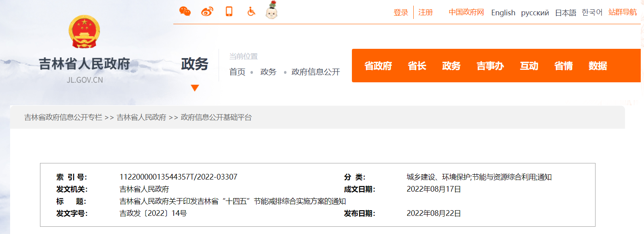Image resolution: width=644 pixels, height=234 pixels.
Task: Open the 吉事办 menu item
Action: pos(490,66)
